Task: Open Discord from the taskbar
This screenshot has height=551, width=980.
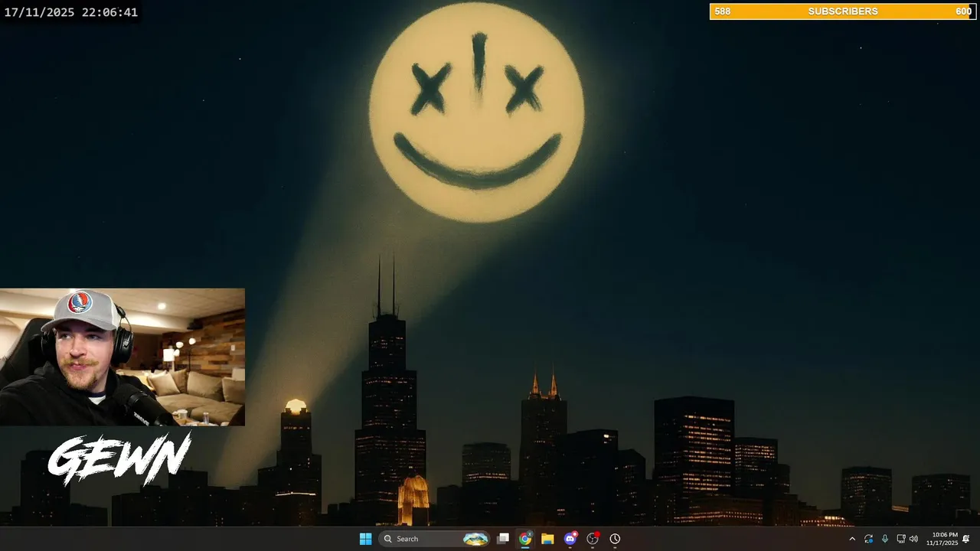Action: coord(570,539)
